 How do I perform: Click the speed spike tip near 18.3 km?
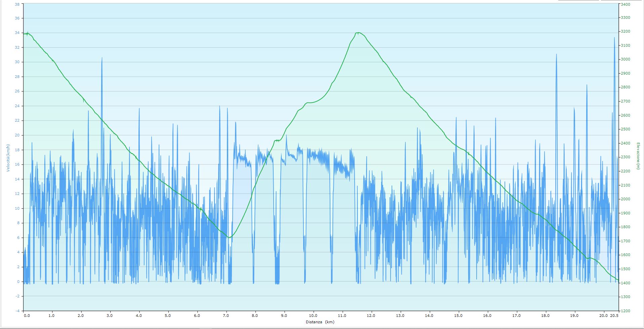coord(556,54)
